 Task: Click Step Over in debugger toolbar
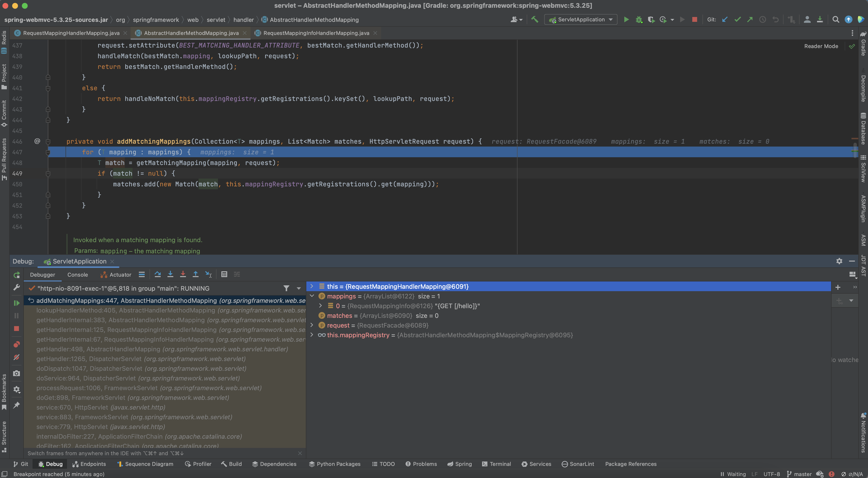(x=157, y=274)
